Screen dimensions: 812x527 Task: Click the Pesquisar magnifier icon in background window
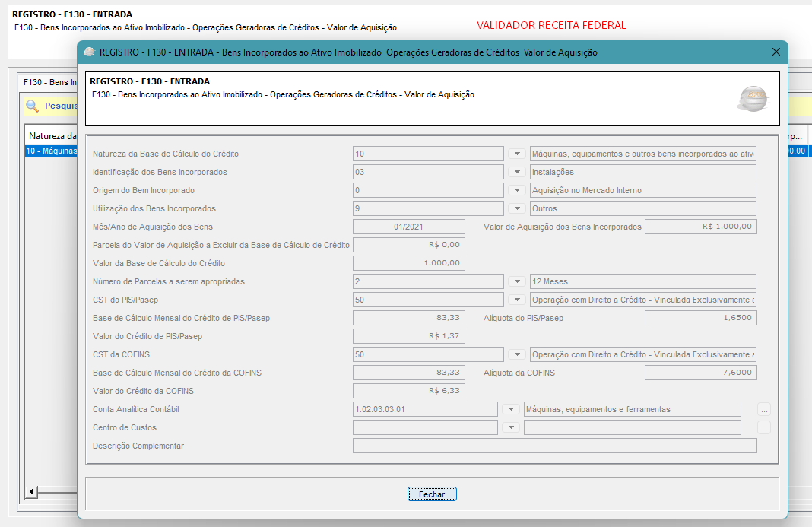pyautogui.click(x=33, y=106)
